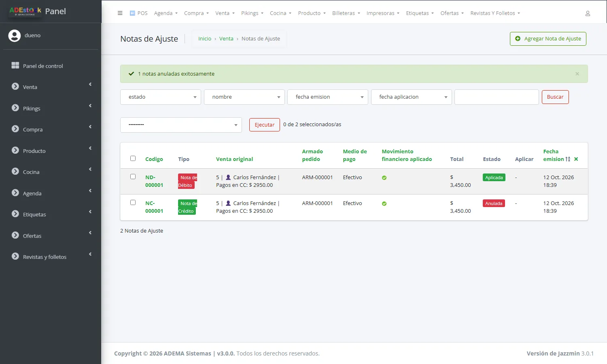Expand the Compra sidebar section chevron
Viewport: 607px width, 364px height.
[x=90, y=127]
